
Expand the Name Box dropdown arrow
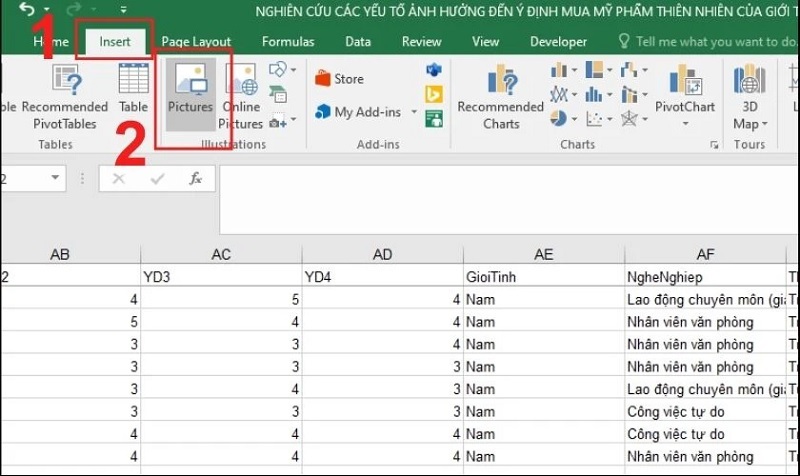click(54, 179)
